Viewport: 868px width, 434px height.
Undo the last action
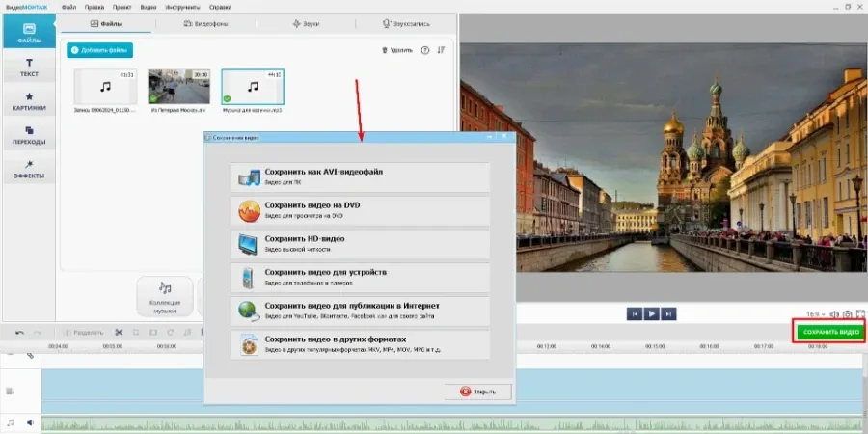click(20, 332)
